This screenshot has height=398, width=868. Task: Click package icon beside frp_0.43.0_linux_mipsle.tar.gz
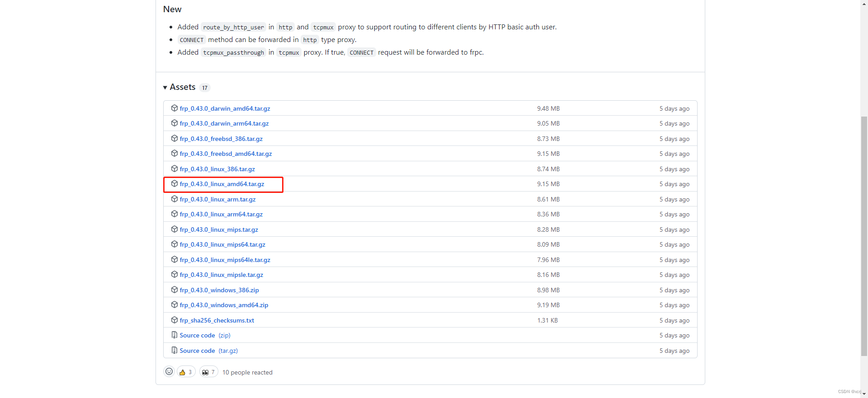pyautogui.click(x=175, y=274)
